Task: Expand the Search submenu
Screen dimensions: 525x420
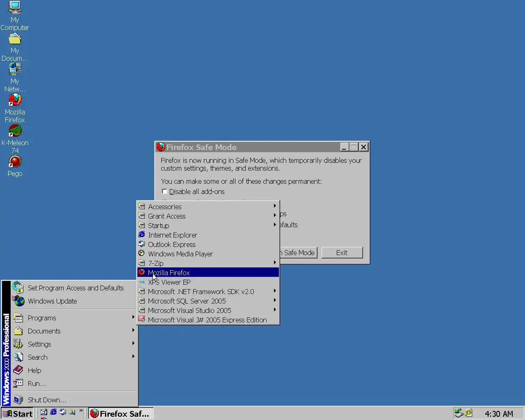Action: (x=74, y=357)
